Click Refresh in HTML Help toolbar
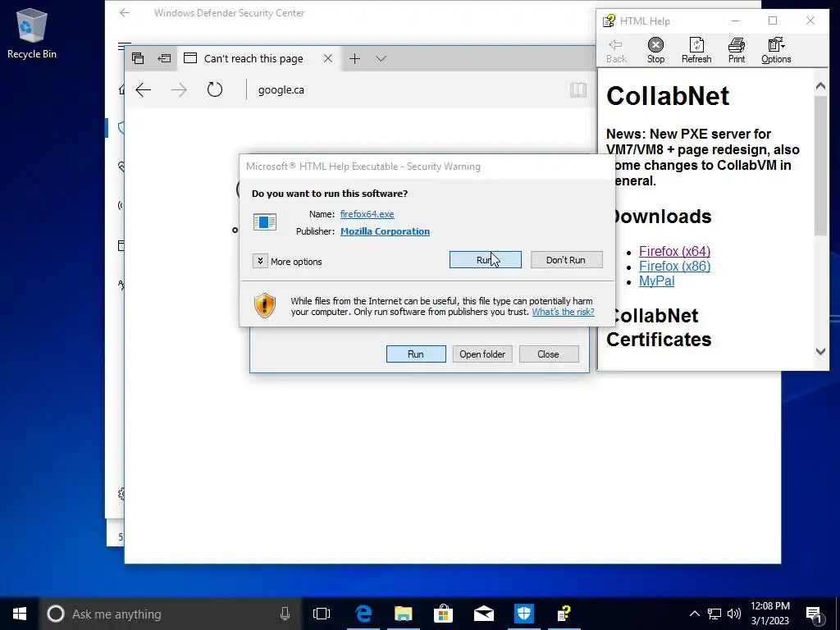 tap(696, 50)
